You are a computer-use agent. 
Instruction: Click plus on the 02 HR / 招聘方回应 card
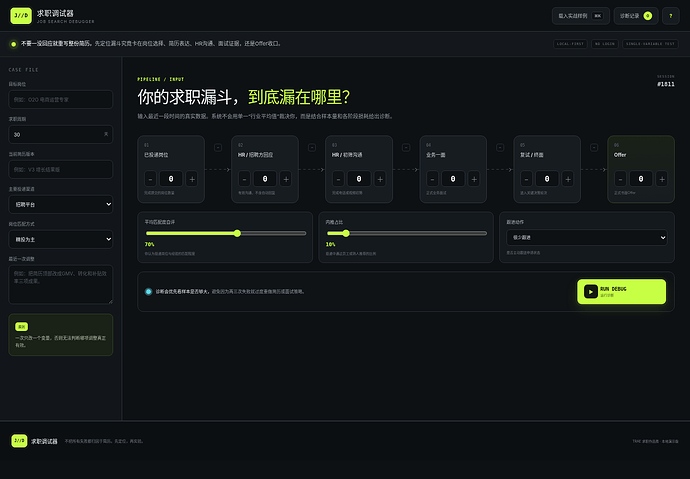point(286,179)
